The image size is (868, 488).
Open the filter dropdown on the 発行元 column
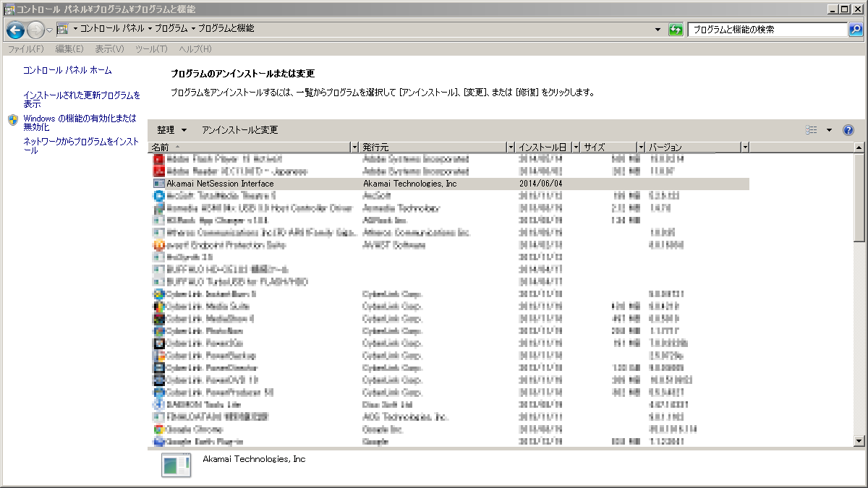click(511, 147)
